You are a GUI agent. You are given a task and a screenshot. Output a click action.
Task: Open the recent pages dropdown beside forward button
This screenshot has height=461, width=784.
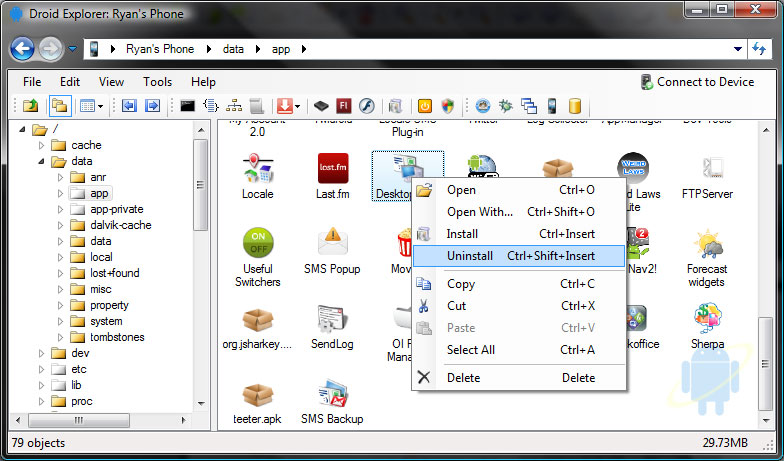[72, 49]
